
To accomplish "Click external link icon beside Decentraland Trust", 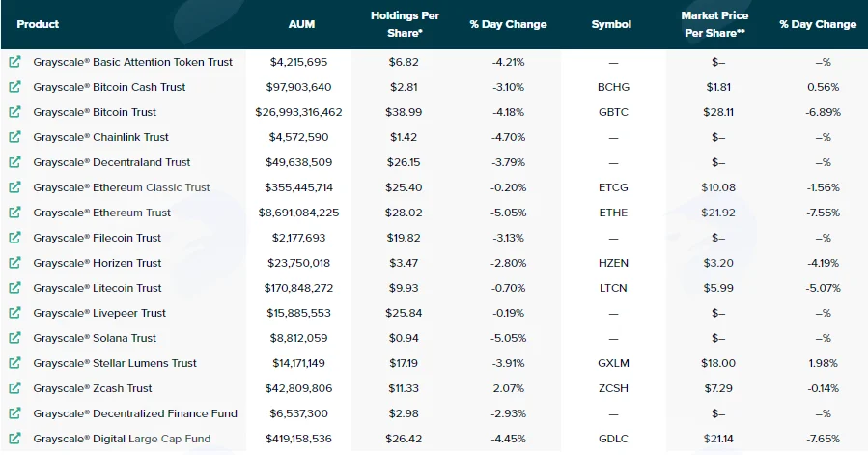I will [x=14, y=162].
